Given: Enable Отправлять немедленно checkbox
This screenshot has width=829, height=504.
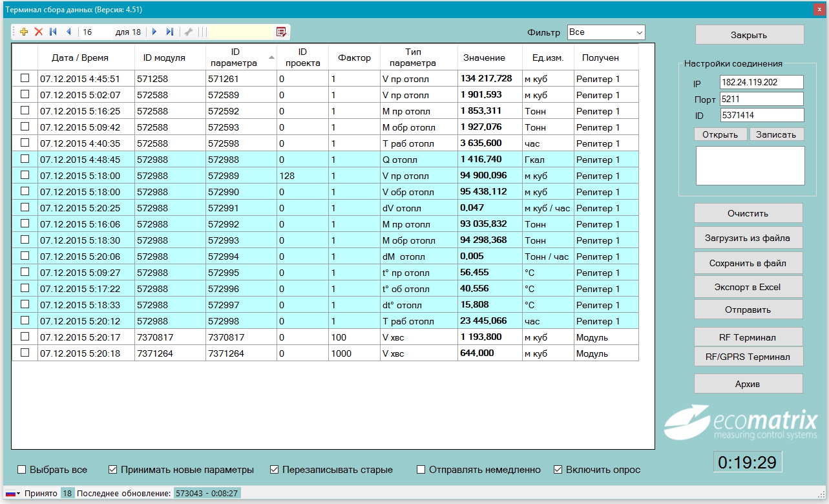Looking at the screenshot, I should (421, 470).
